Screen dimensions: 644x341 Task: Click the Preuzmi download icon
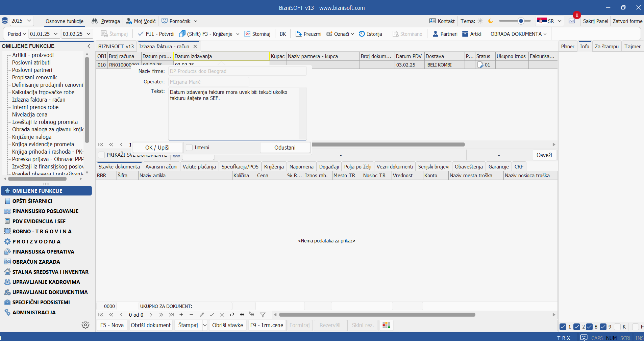(x=299, y=34)
